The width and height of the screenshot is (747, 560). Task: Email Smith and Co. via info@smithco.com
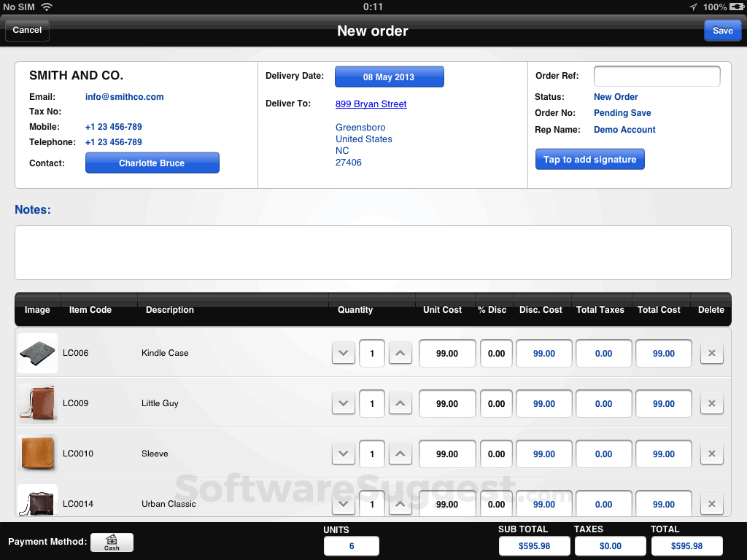tap(124, 96)
